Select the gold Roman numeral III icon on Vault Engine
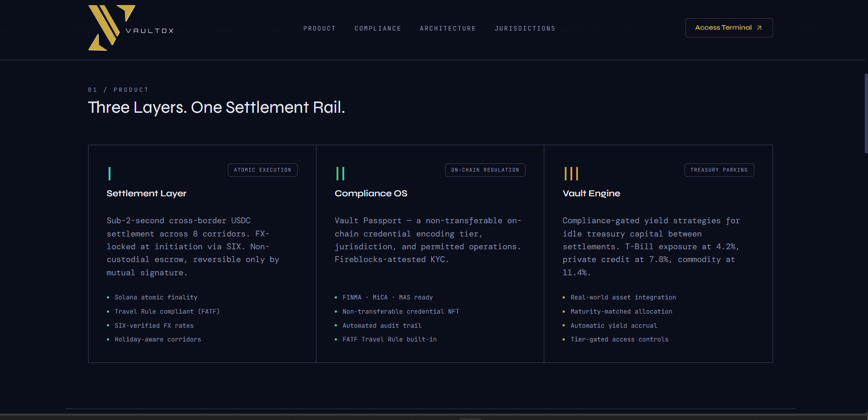 (x=571, y=173)
